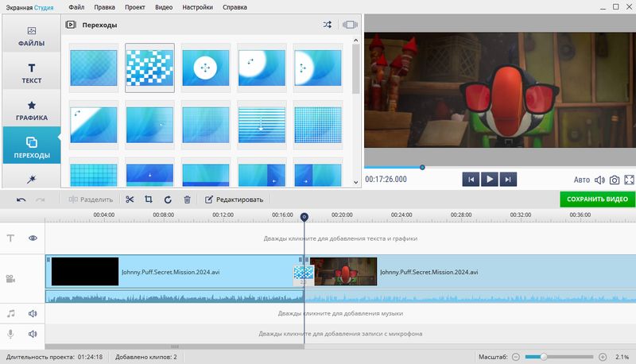
Task: Adjust the Масштаб zoom slider
Action: [x=544, y=357]
